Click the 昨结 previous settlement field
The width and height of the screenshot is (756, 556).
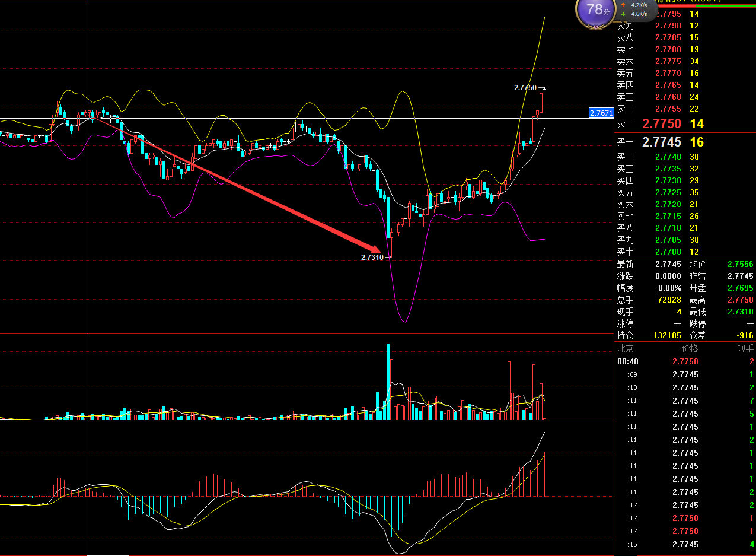(722, 276)
